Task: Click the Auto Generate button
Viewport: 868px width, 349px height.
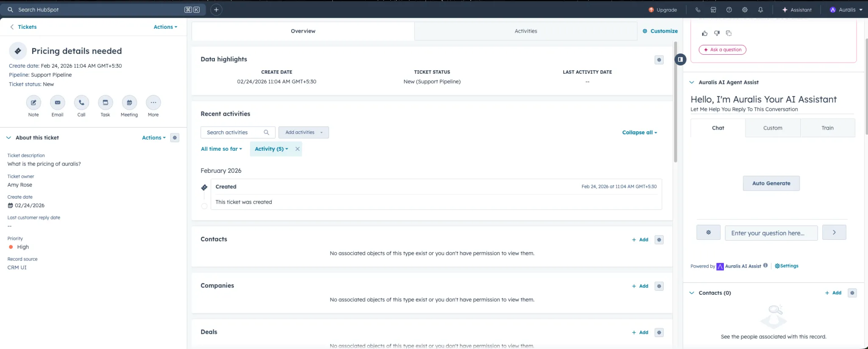Action: point(771,183)
